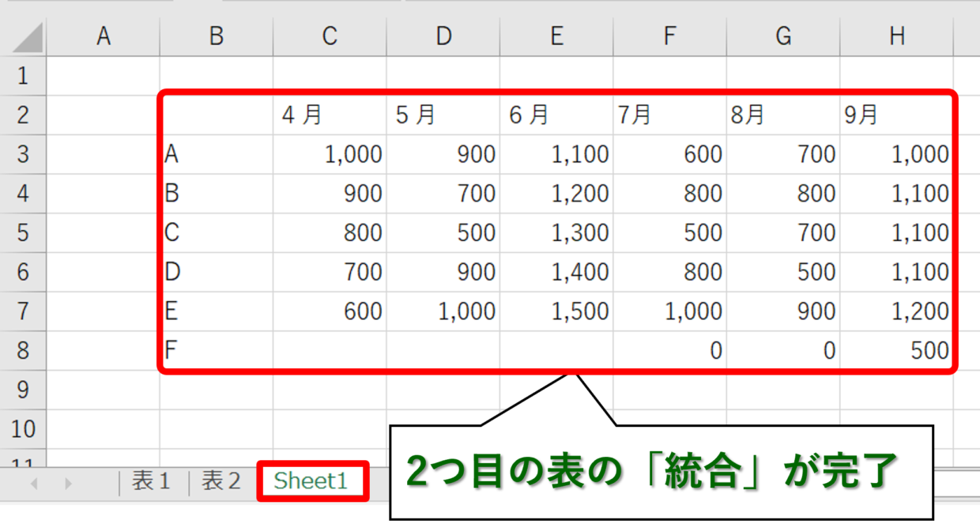Click cell H3 showing 1,000

point(897,154)
